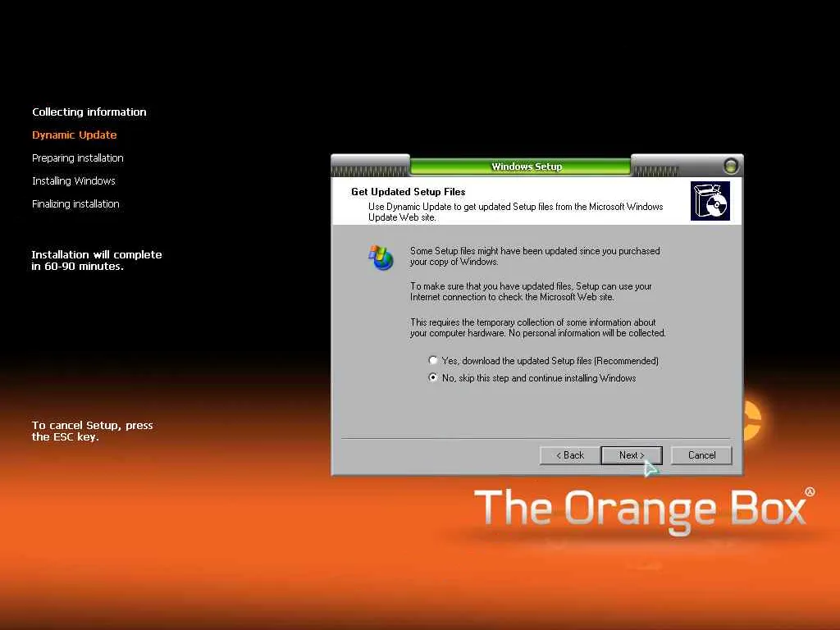Click the Dynamic Update step
The width and height of the screenshot is (840, 630).
[x=75, y=135]
